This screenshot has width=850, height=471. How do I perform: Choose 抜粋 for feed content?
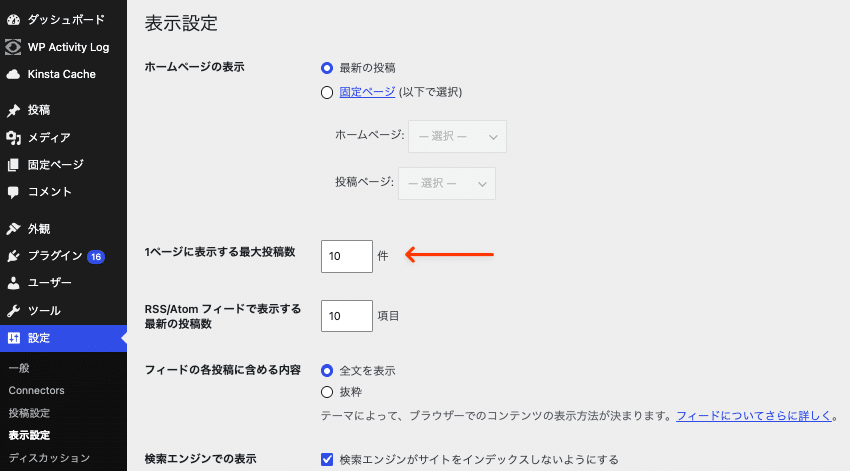(327, 392)
